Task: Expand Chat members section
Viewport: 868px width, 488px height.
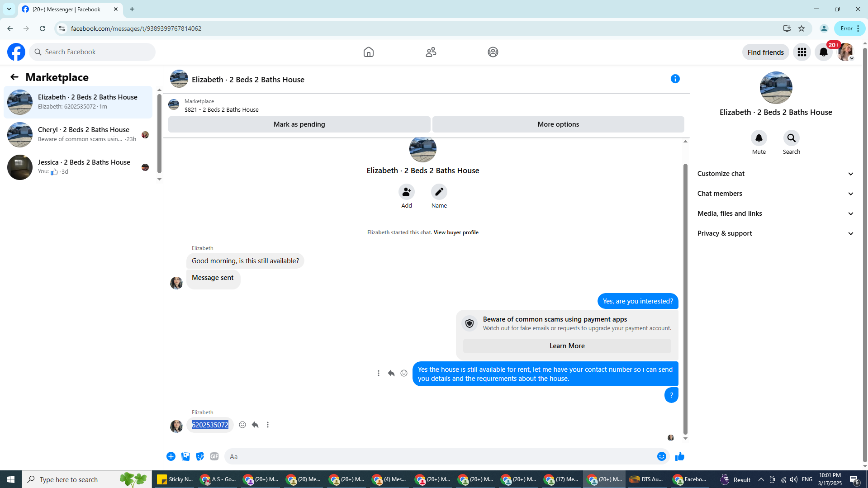Action: click(776, 194)
